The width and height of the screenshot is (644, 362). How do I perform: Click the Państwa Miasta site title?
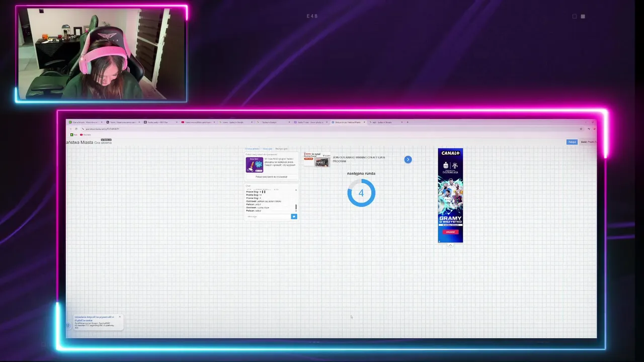(79, 142)
